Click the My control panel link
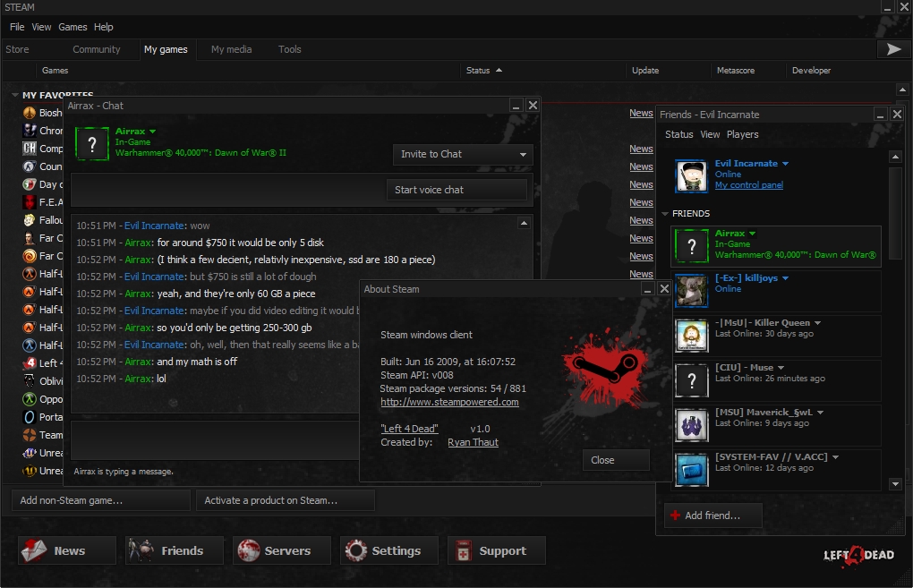 tap(749, 185)
